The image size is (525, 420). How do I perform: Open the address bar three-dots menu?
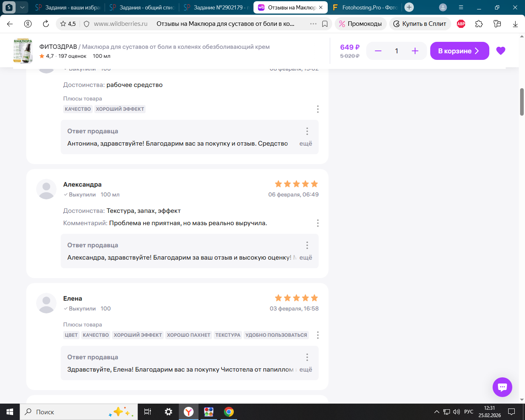pos(313,24)
